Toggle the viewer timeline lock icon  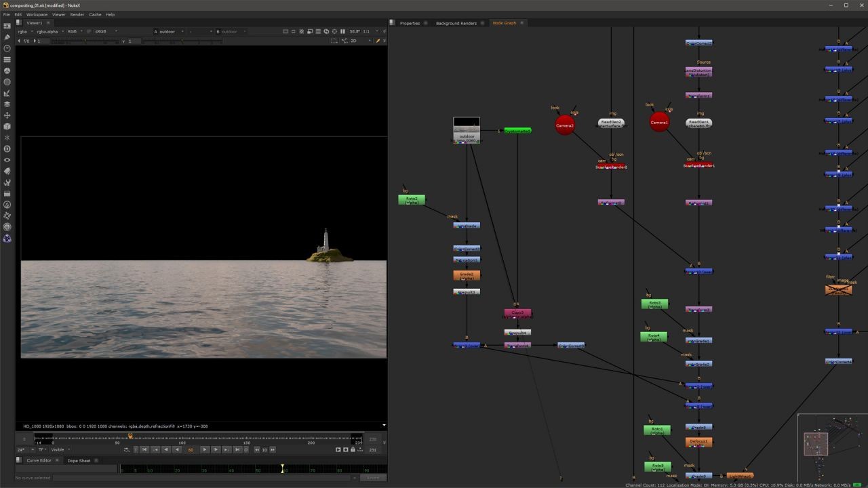tap(352, 449)
